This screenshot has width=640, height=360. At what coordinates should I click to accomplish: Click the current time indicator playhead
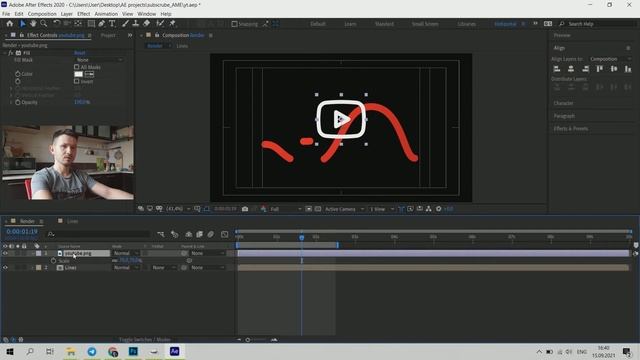click(302, 237)
